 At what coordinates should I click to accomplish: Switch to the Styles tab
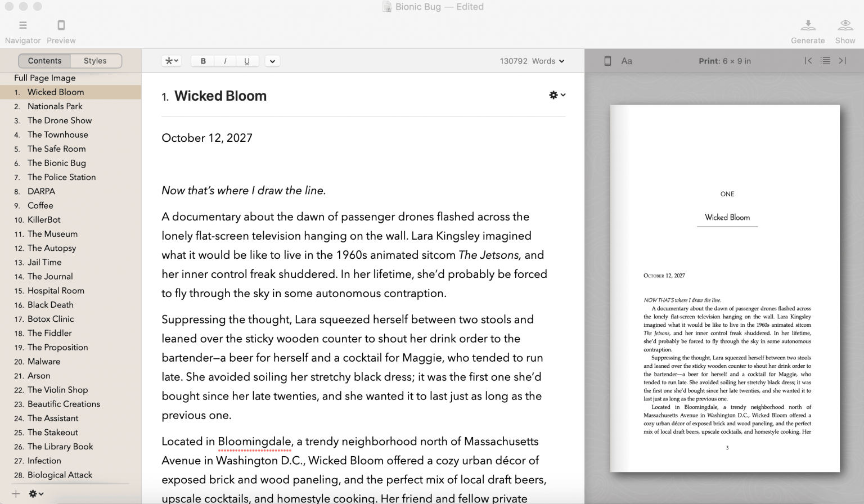95,60
